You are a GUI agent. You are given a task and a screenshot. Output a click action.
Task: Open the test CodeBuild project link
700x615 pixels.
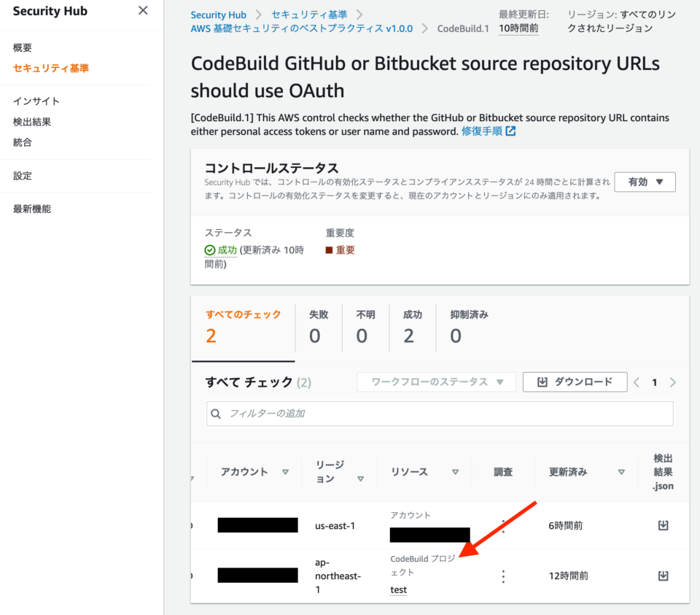(398, 589)
